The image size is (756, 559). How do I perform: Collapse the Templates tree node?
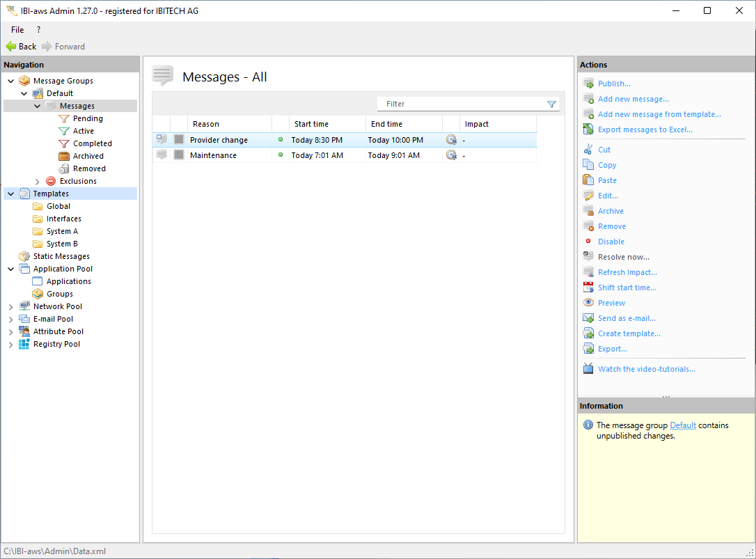11,194
